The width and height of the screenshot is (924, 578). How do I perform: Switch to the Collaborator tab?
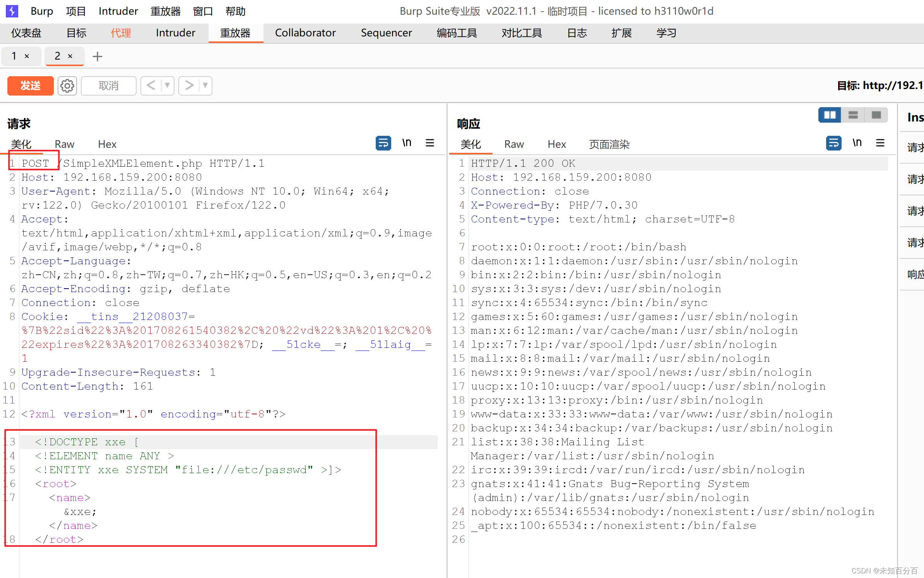coord(305,33)
